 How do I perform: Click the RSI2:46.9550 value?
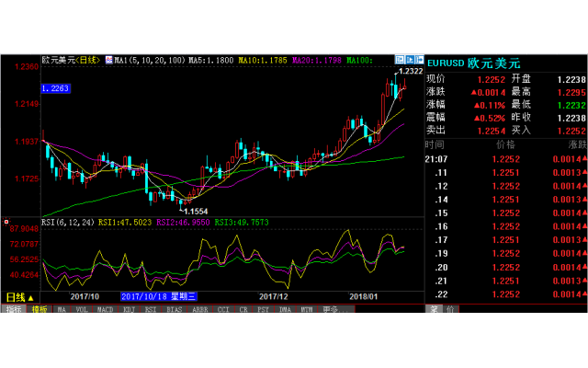(x=183, y=223)
